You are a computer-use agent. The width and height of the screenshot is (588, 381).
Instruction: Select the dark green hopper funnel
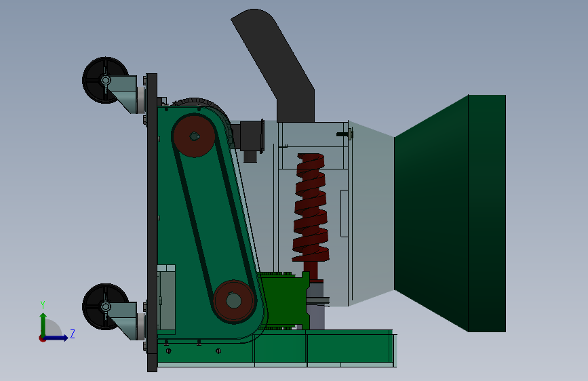pos(450,213)
